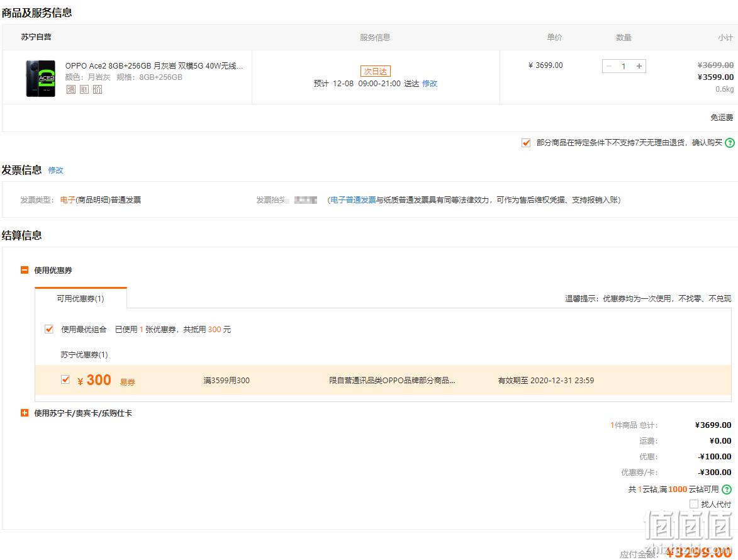Click the 次日达 next-day delivery badge
Image resolution: width=738 pixels, height=560 pixels.
pyautogui.click(x=375, y=72)
